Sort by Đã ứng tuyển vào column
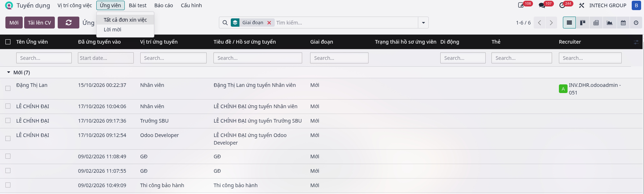Viewport: 644px width, 194px height. (99, 42)
